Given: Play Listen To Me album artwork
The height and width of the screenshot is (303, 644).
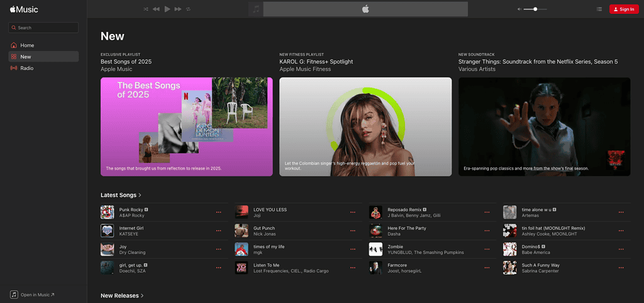Looking at the screenshot, I should (x=241, y=268).
